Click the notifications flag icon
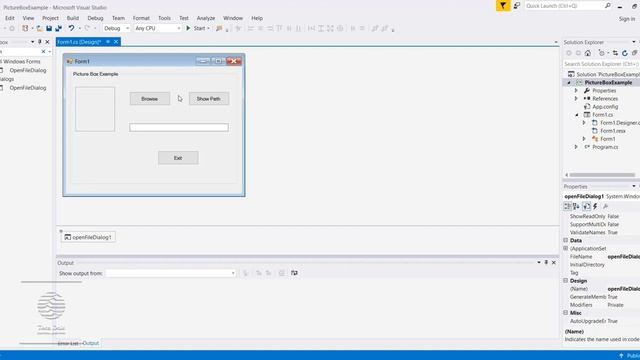 (503, 6)
